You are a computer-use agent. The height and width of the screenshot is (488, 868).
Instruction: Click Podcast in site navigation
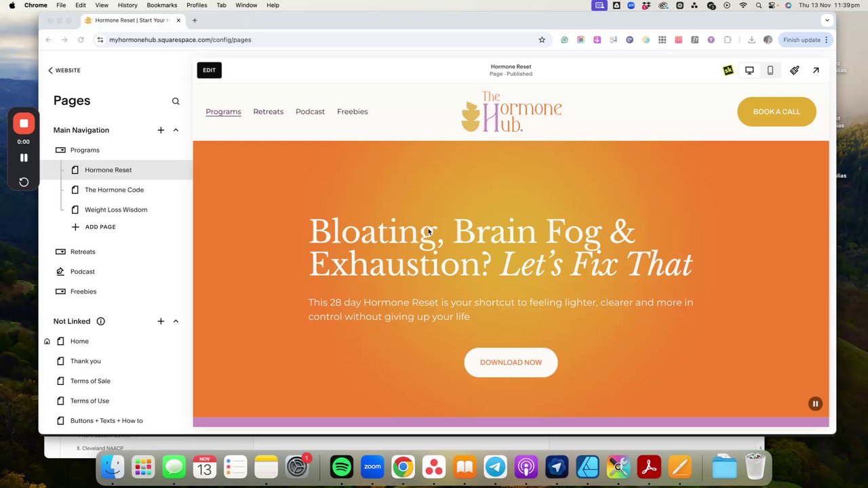(310, 112)
